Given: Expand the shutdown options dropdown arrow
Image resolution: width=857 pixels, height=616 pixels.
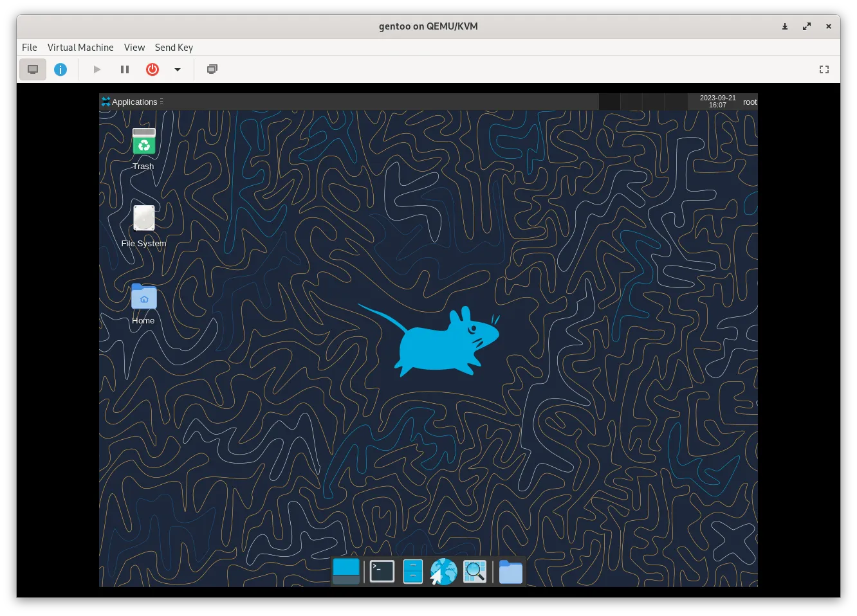Looking at the screenshot, I should pos(178,69).
